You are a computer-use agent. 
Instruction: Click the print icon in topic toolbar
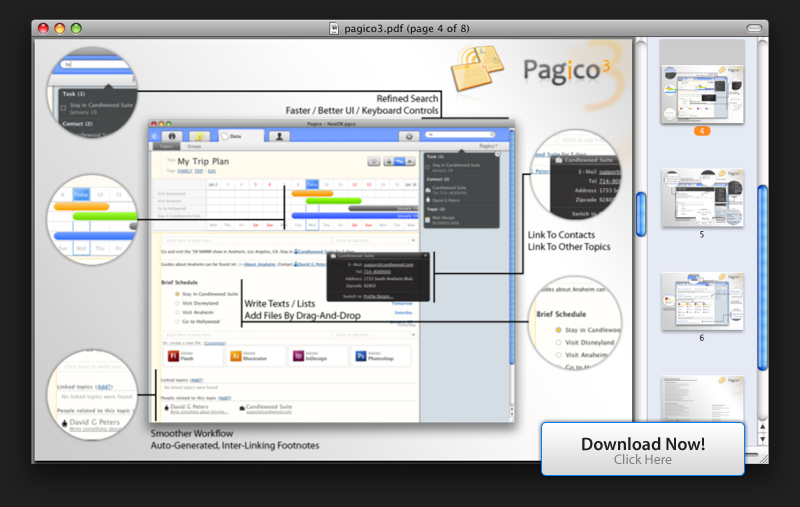click(388, 162)
